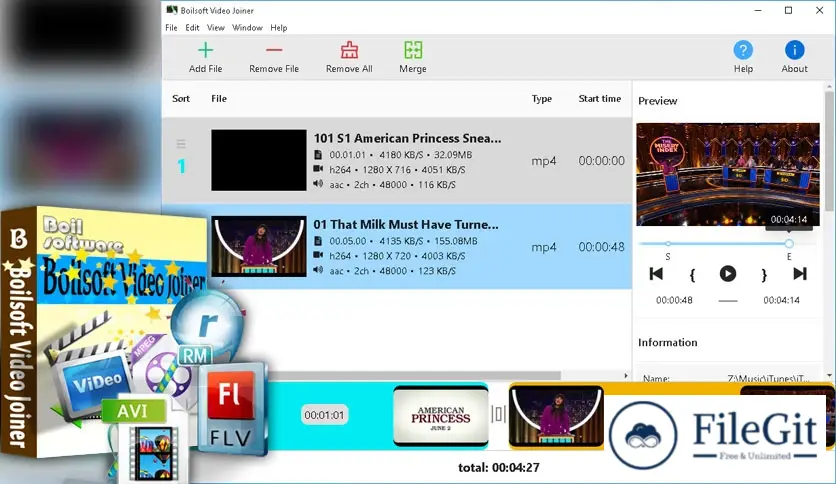The image size is (836, 484).
Task: Open the View menu
Action: pos(215,28)
